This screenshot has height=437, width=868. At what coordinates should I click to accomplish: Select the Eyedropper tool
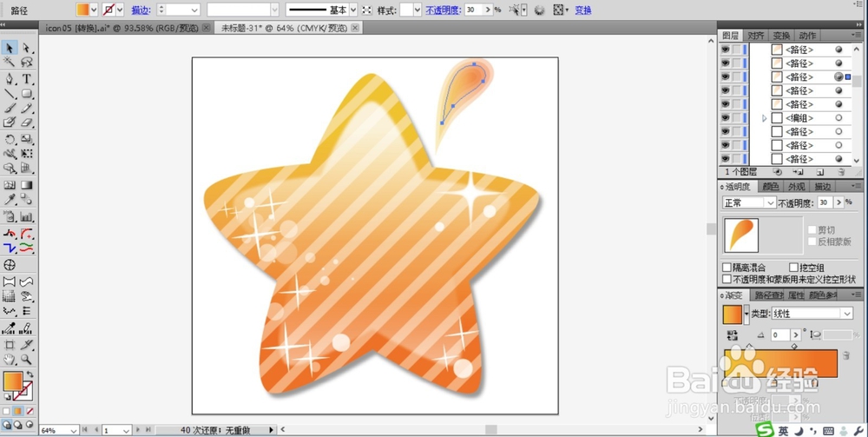(10, 200)
